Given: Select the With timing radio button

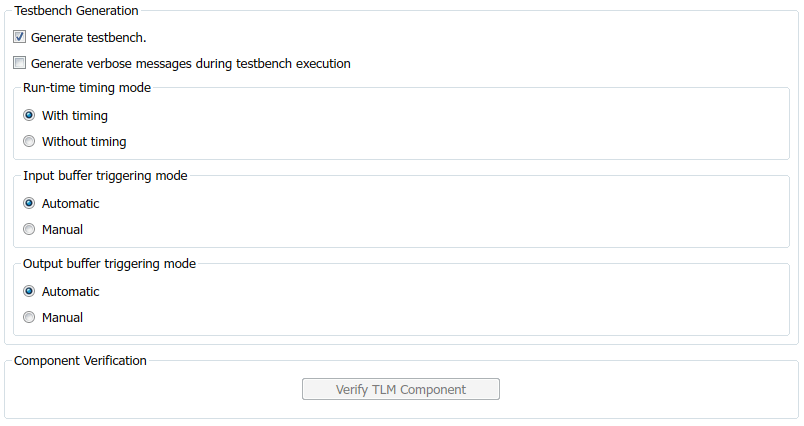Looking at the screenshot, I should point(29,116).
